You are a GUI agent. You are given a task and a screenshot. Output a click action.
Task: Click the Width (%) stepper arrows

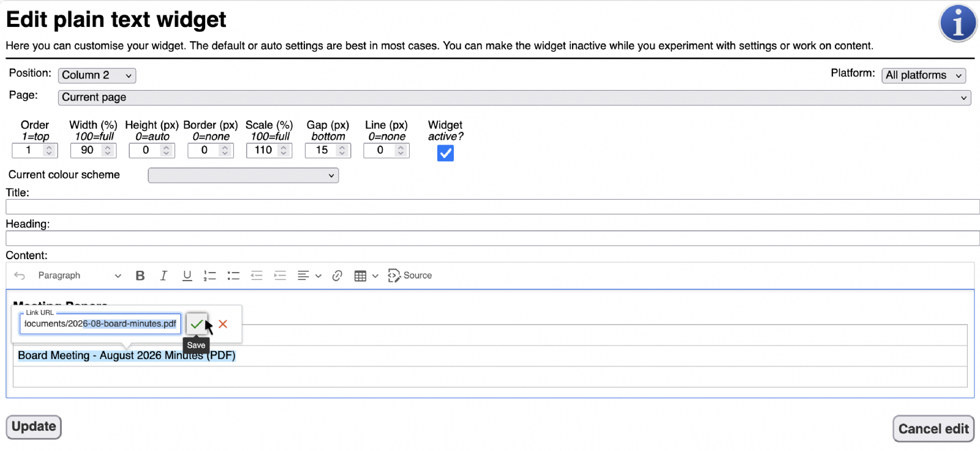click(x=108, y=150)
